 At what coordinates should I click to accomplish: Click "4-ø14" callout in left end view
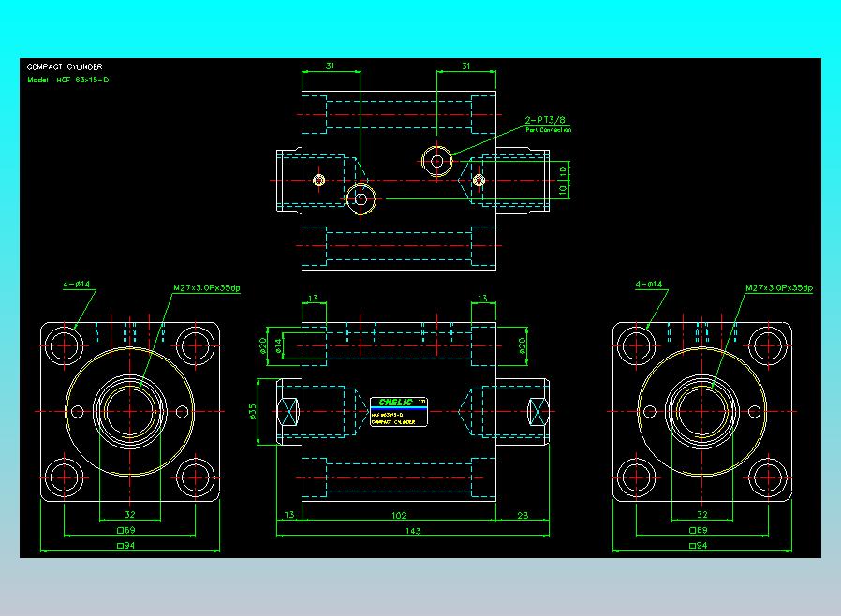click(x=76, y=285)
